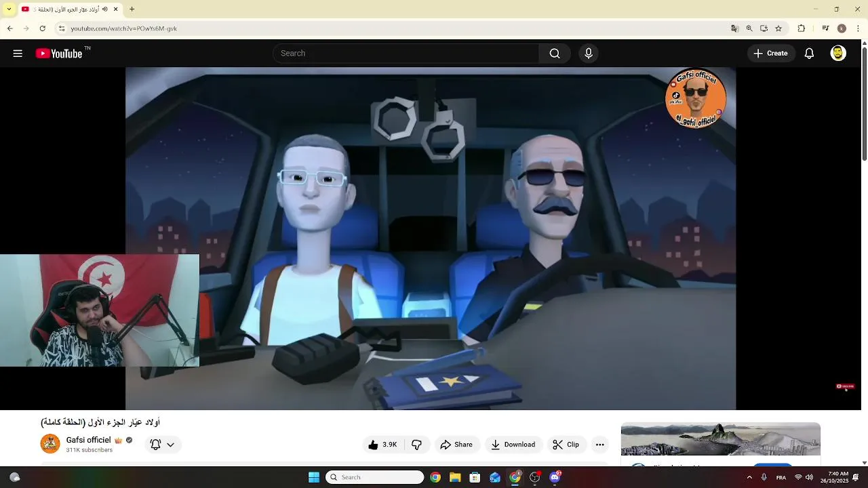The height and width of the screenshot is (488, 868).
Task: Open YouTube notifications bell
Action: point(809,54)
